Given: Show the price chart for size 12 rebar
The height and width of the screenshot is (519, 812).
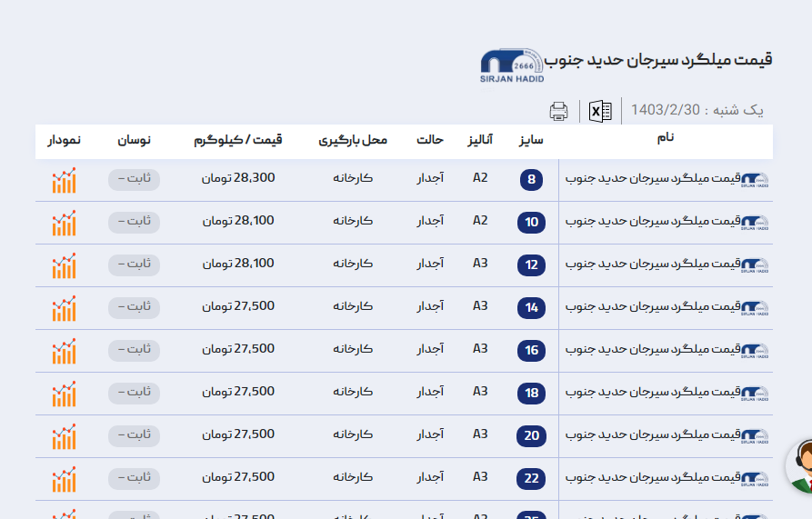Looking at the screenshot, I should pyautogui.click(x=64, y=265).
